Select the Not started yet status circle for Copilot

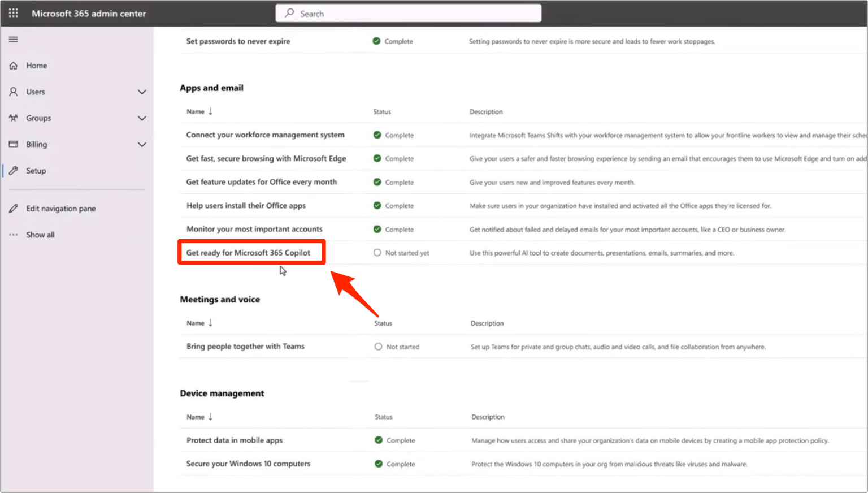pos(377,253)
